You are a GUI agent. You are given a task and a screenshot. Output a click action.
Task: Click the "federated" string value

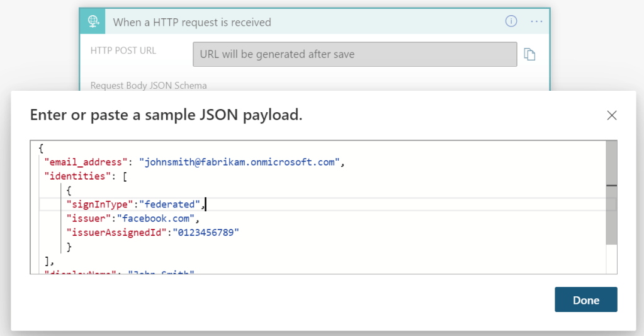coord(169,204)
